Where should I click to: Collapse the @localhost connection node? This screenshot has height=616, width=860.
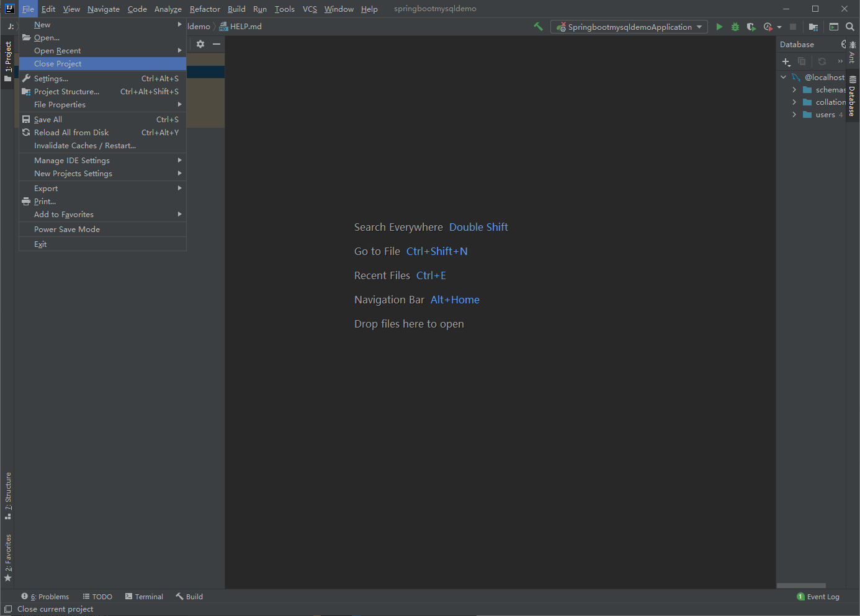point(783,77)
